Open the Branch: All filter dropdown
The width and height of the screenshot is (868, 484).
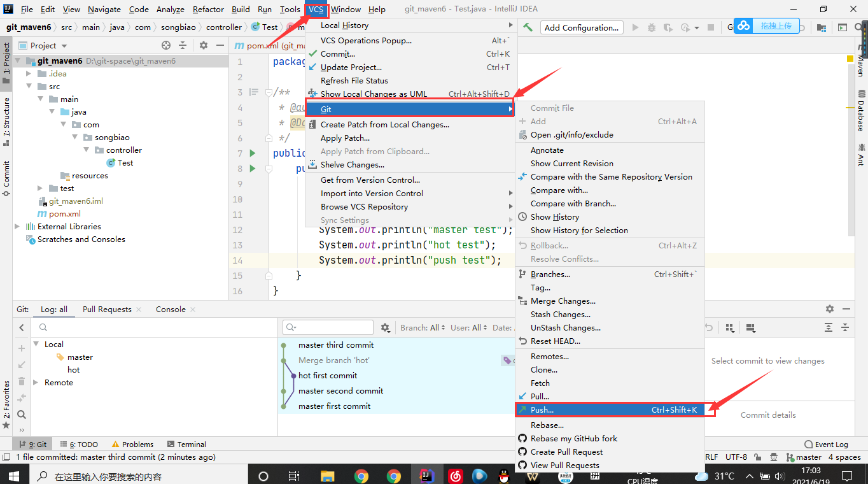pos(423,327)
